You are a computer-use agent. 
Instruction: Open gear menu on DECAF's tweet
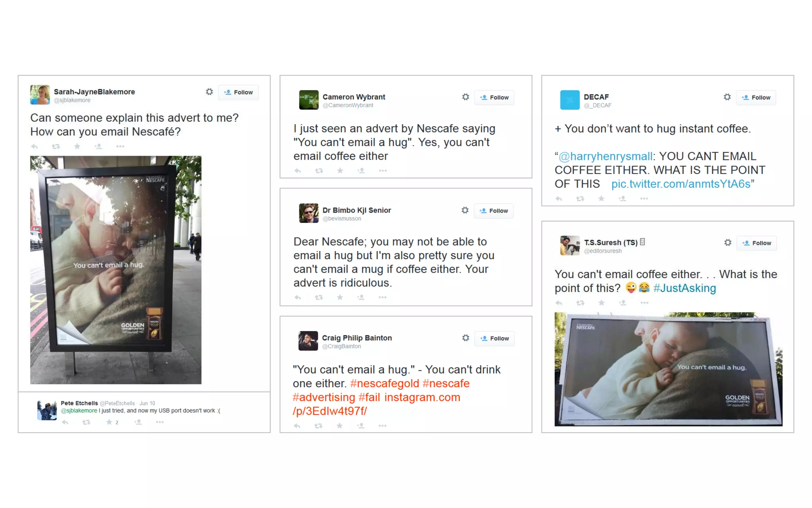(x=727, y=97)
